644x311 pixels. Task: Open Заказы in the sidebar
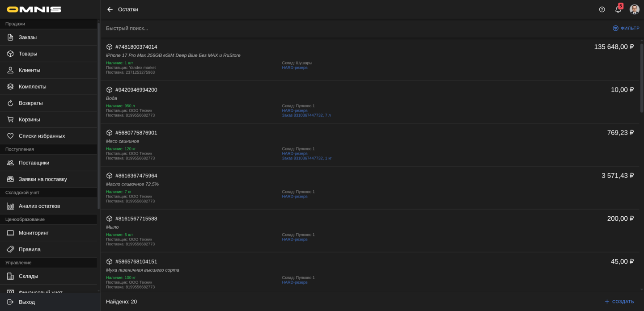pos(28,37)
